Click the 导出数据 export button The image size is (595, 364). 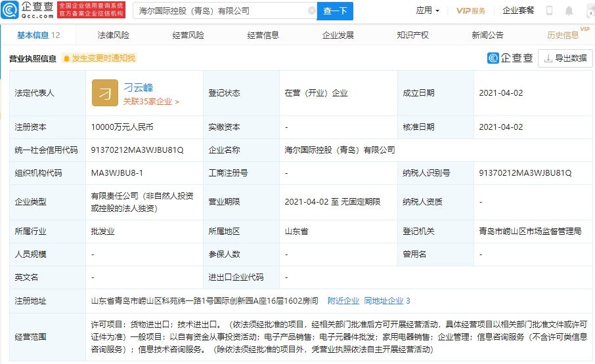tap(565, 58)
